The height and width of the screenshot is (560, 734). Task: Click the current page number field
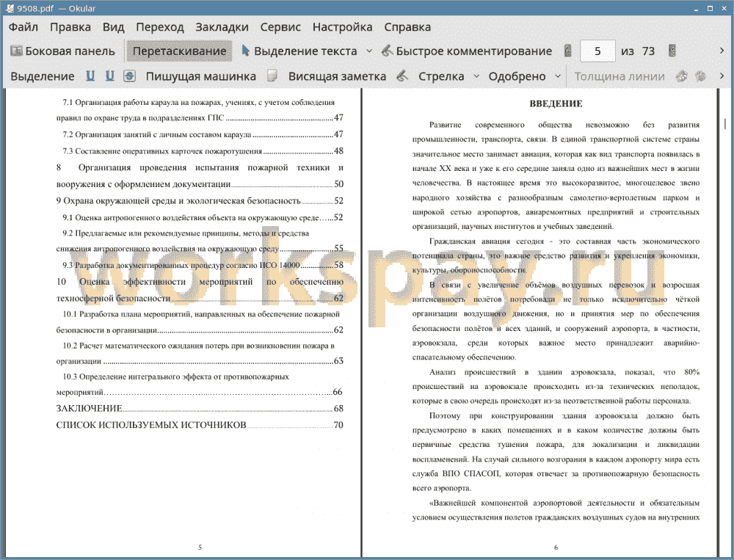pyautogui.click(x=597, y=51)
